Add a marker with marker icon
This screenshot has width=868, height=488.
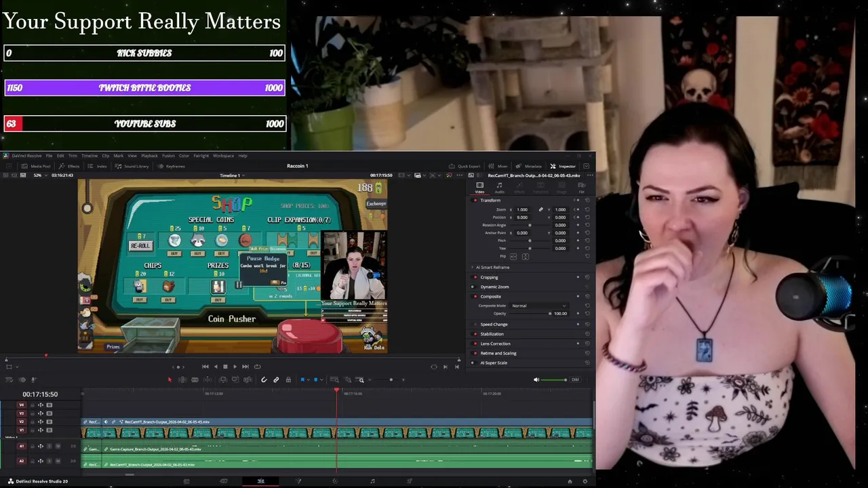coord(315,380)
